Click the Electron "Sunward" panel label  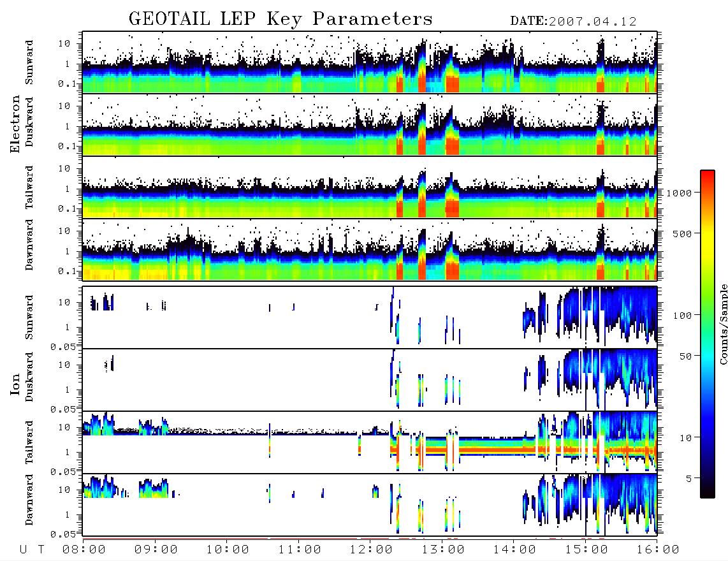pyautogui.click(x=29, y=62)
